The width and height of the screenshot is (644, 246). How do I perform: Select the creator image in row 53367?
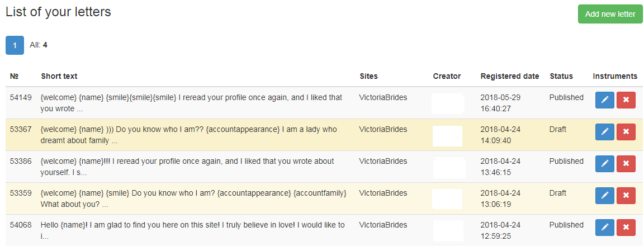tap(447, 136)
